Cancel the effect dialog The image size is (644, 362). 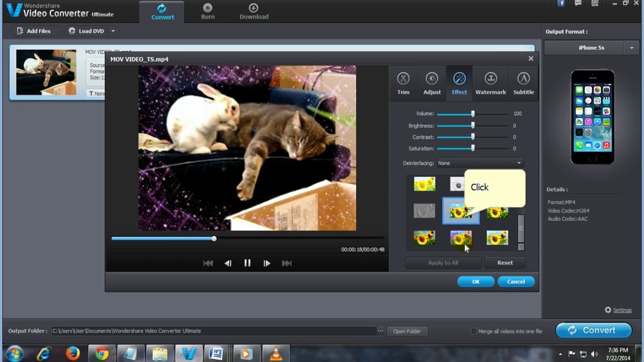(516, 282)
